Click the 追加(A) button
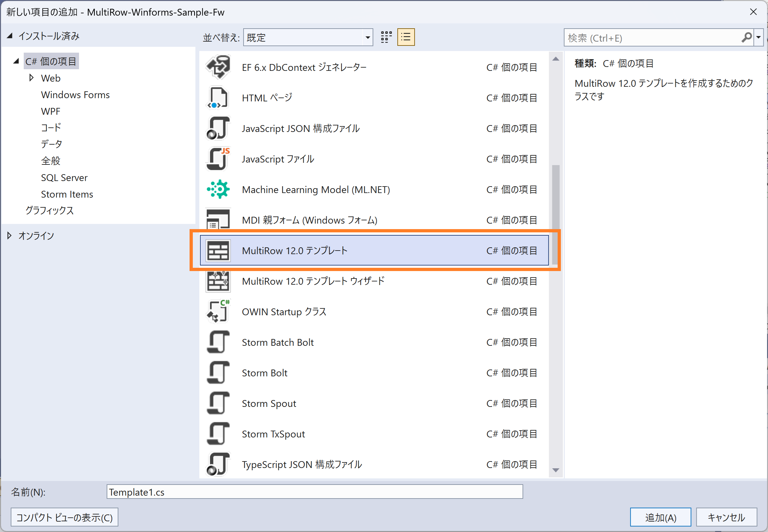 (660, 517)
